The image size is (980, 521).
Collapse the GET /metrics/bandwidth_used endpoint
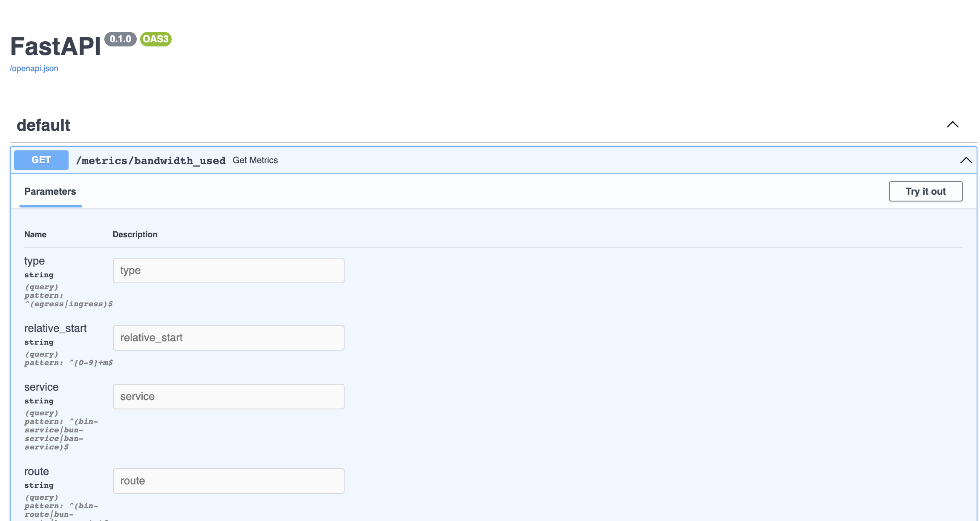[965, 160]
